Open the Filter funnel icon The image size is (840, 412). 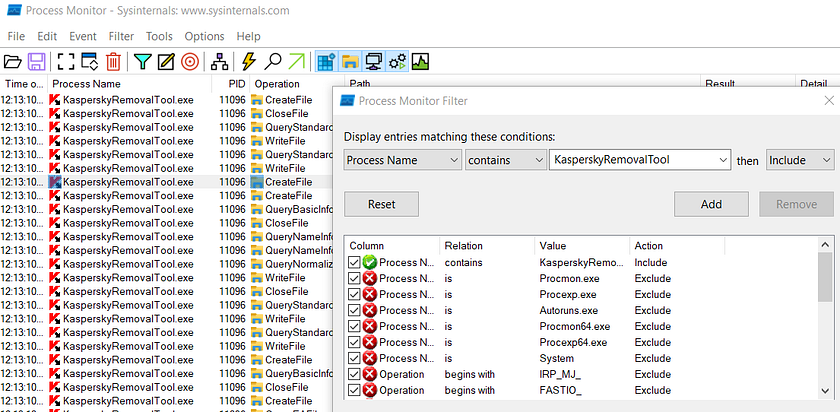coord(142,62)
